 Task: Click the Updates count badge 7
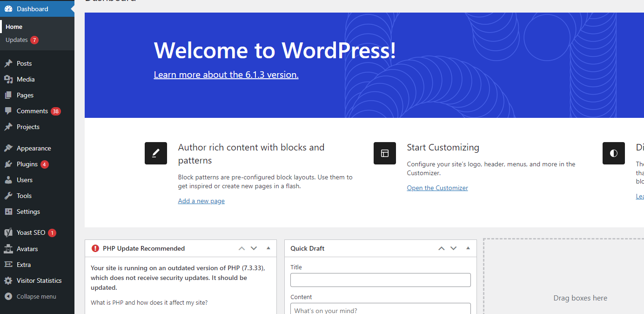pyautogui.click(x=34, y=40)
